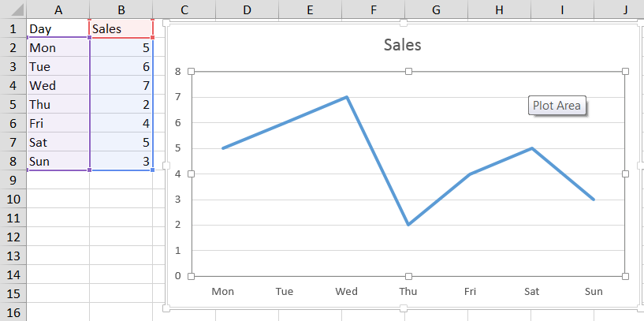Click the "8" label on the vertical axis

pos(178,72)
